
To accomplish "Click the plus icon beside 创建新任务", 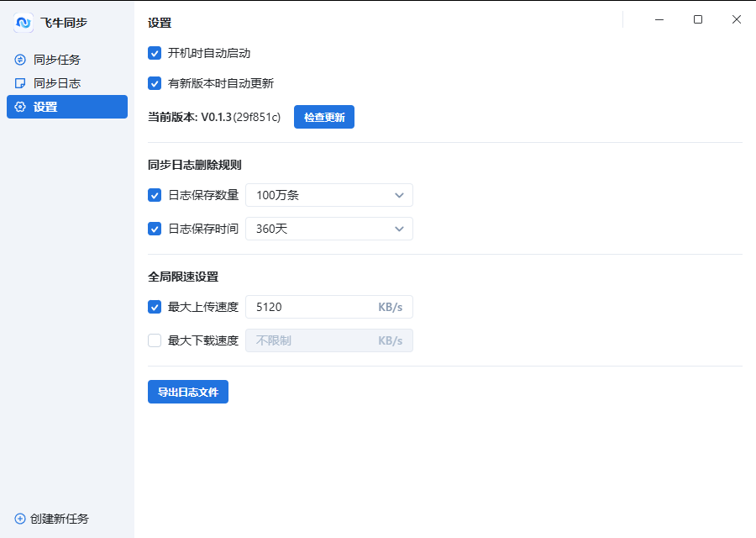I will [x=20, y=519].
